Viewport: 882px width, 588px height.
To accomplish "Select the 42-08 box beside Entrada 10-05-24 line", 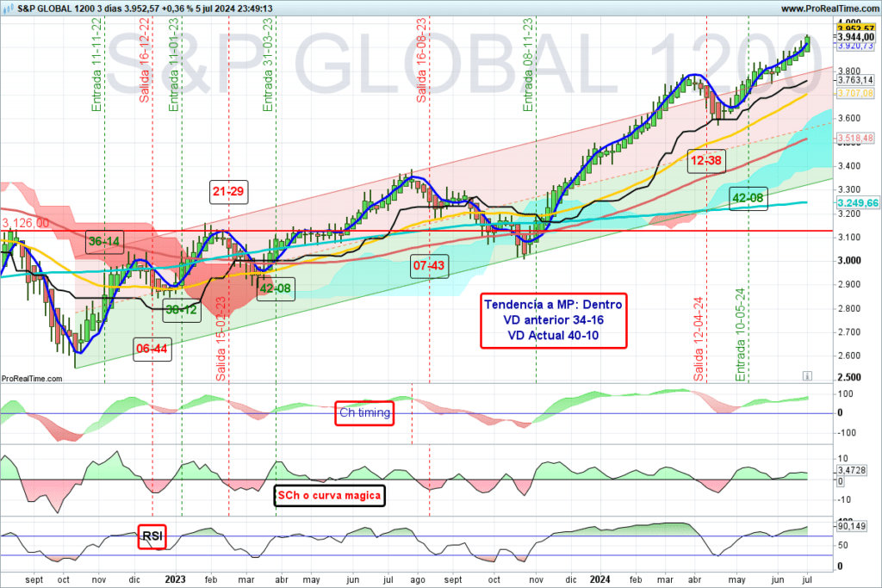I will tap(748, 198).
